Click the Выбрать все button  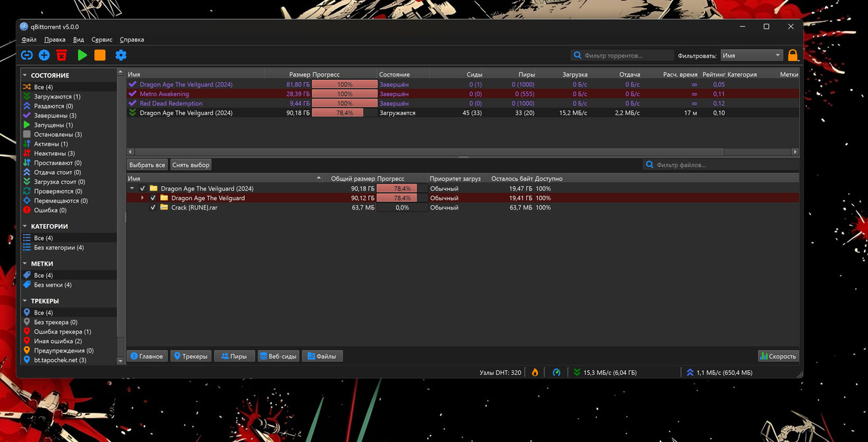tap(147, 165)
